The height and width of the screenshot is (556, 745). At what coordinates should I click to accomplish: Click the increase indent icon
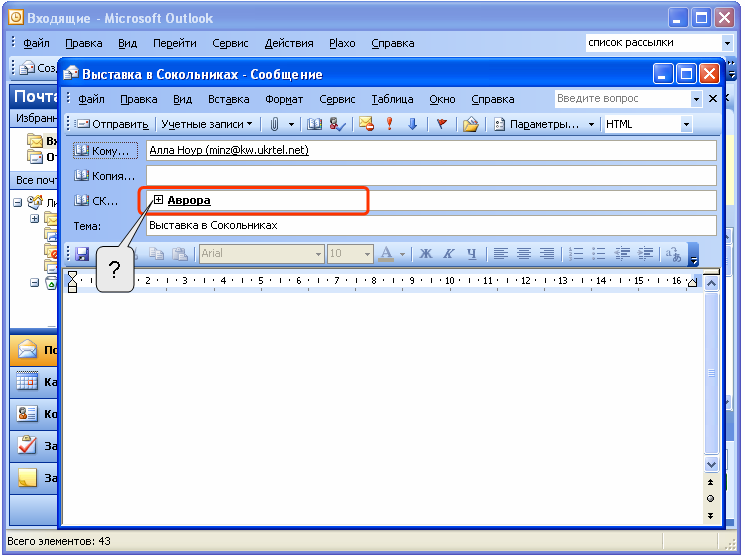tap(645, 254)
